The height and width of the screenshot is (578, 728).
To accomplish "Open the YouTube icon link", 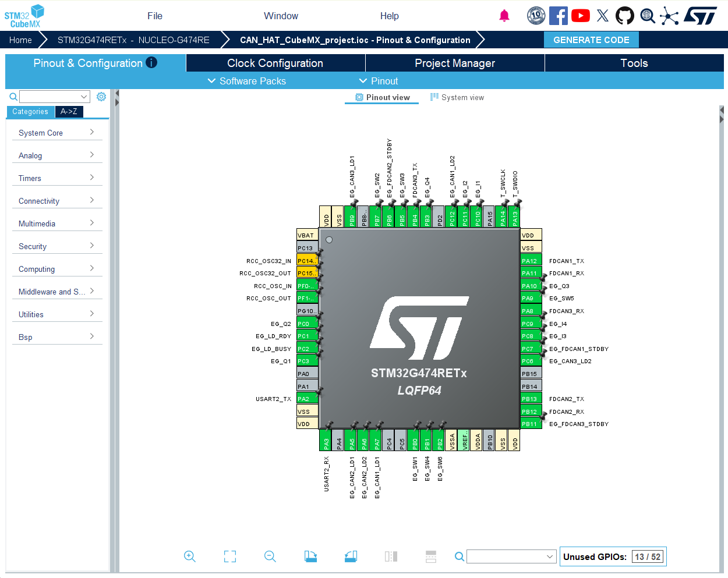I will pos(581,16).
